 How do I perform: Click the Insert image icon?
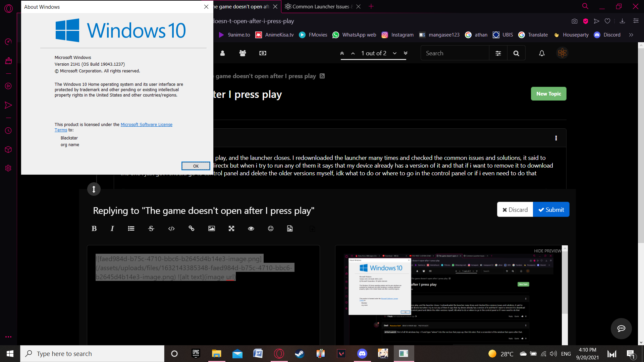click(212, 229)
